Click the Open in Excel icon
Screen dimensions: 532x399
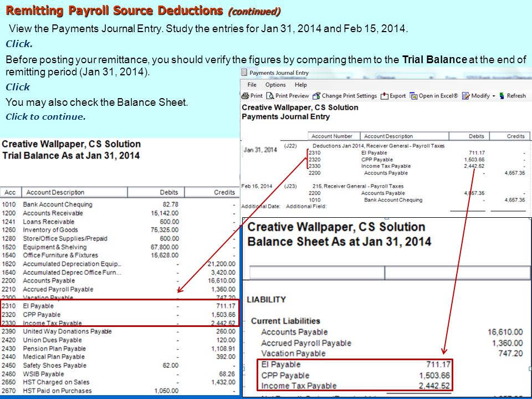(x=413, y=96)
